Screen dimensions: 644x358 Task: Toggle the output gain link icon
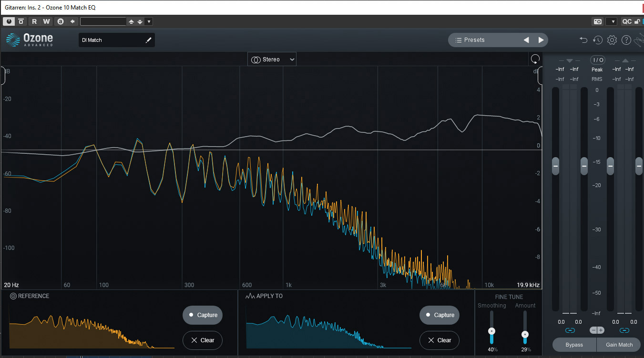[x=624, y=330]
